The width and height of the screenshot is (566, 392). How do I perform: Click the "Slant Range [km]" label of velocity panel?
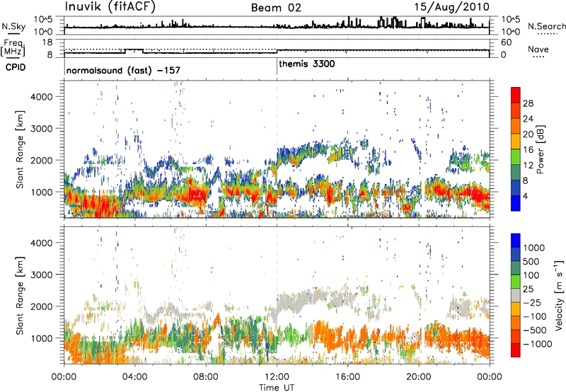click(20, 296)
